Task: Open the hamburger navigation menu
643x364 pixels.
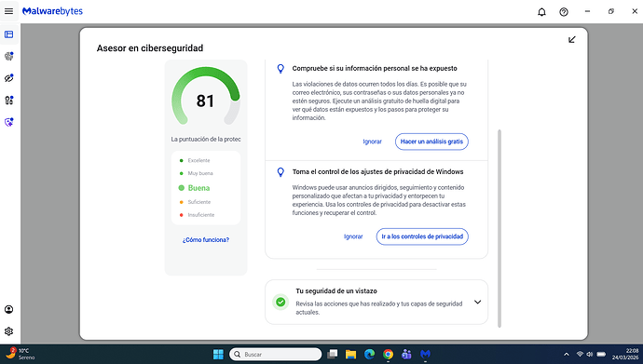Action: [8, 11]
